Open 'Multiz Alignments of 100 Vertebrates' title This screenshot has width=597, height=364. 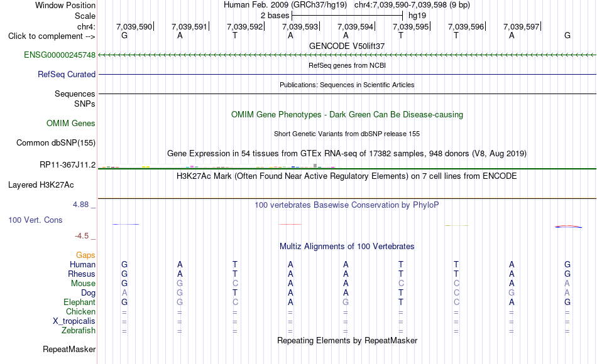click(347, 247)
